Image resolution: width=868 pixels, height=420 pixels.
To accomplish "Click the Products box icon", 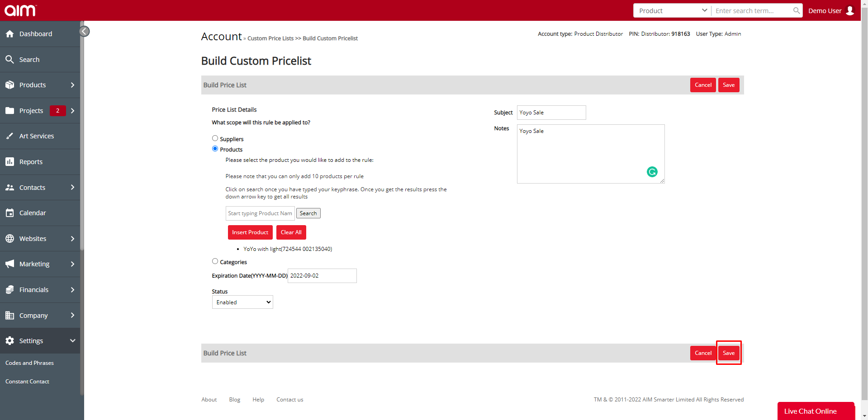I will pyautogui.click(x=9, y=85).
